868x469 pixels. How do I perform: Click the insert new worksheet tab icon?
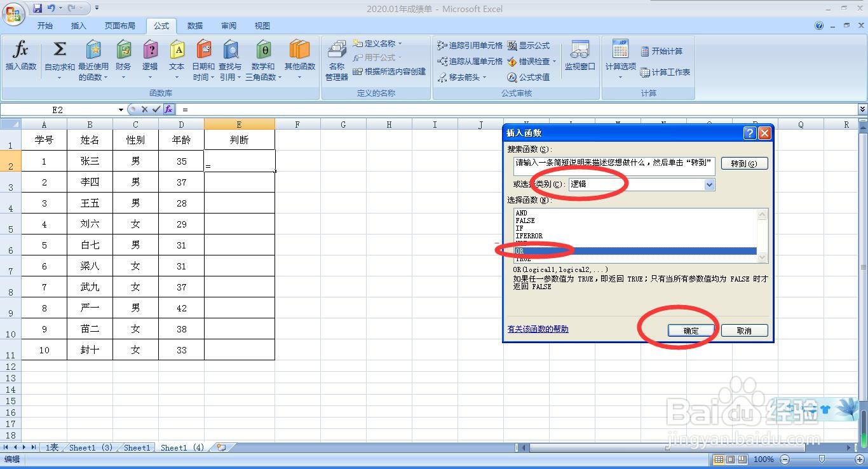(221, 447)
